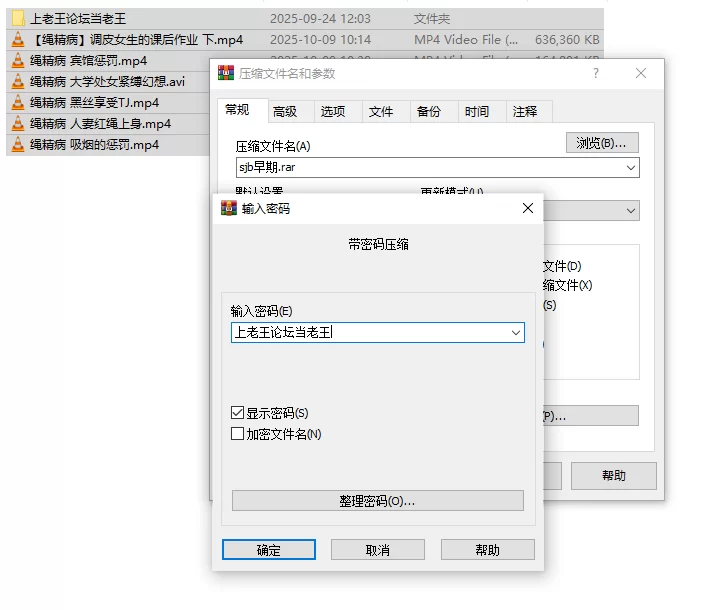The width and height of the screenshot is (706, 610).
Task: Close the 输入密码 dialog
Action: click(528, 208)
